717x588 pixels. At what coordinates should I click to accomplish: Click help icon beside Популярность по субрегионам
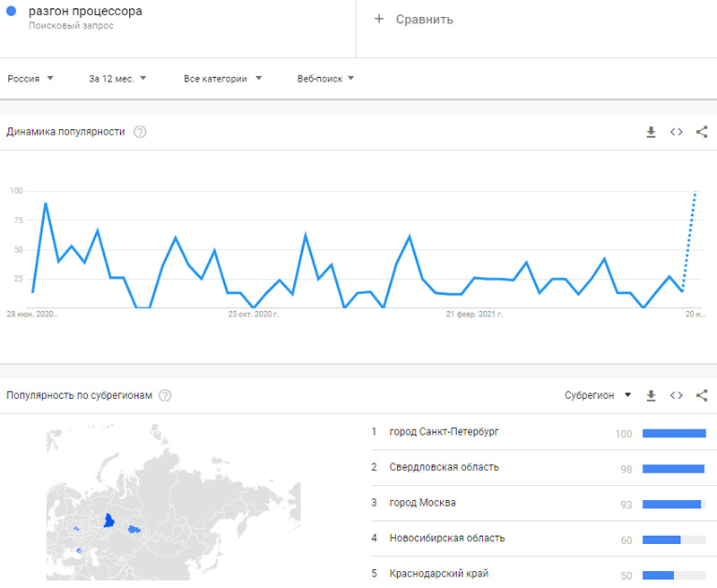(x=165, y=395)
